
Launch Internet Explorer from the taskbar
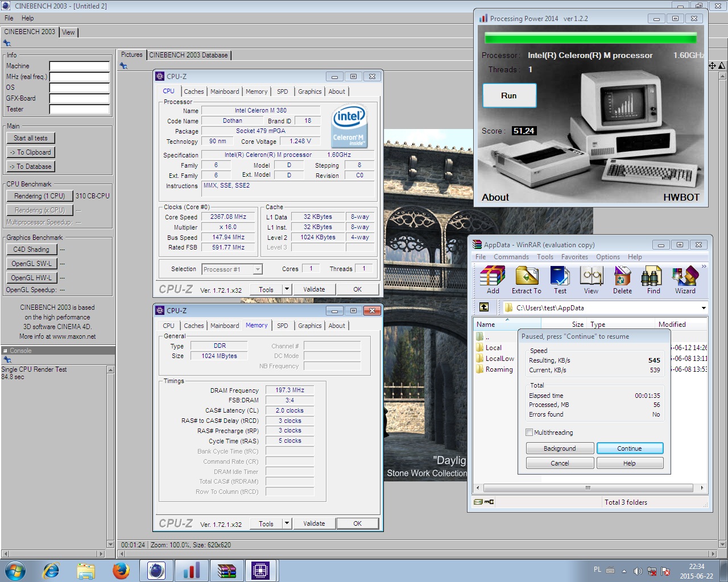click(51, 571)
